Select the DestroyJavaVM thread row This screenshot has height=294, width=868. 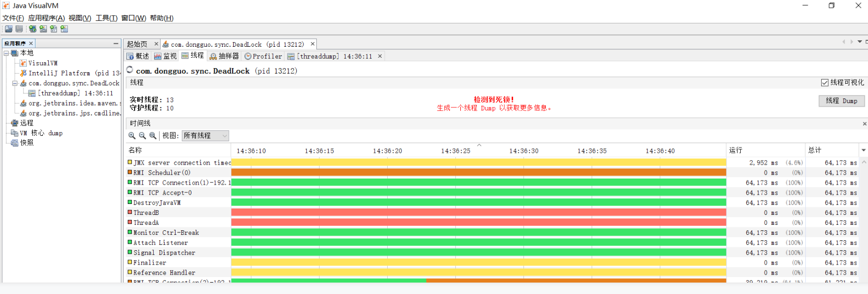(x=493, y=202)
